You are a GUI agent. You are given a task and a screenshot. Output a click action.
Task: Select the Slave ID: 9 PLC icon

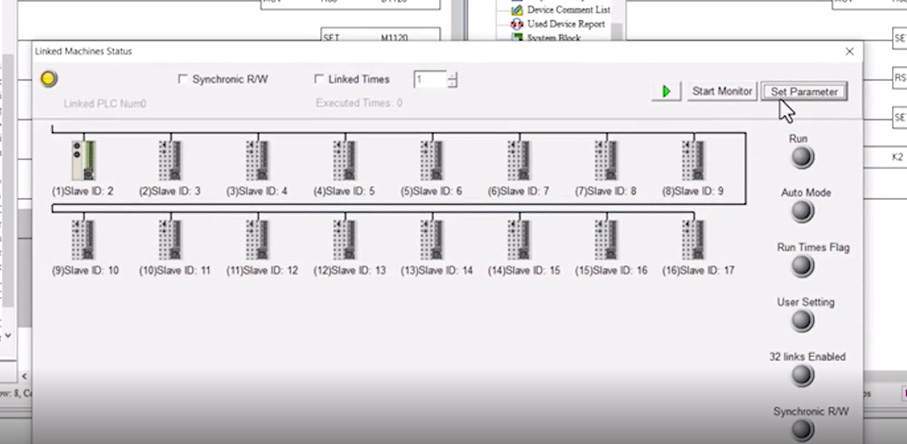point(693,161)
